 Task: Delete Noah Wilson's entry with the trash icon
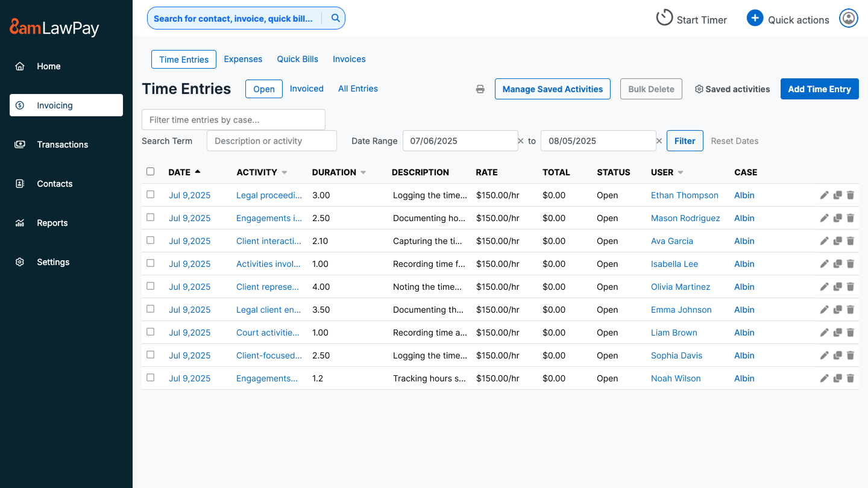(x=851, y=378)
